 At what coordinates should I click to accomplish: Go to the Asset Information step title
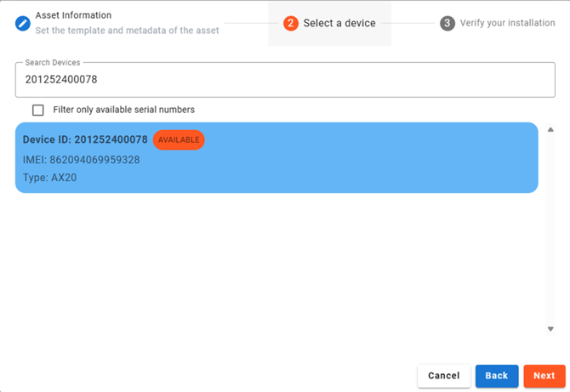pos(73,15)
